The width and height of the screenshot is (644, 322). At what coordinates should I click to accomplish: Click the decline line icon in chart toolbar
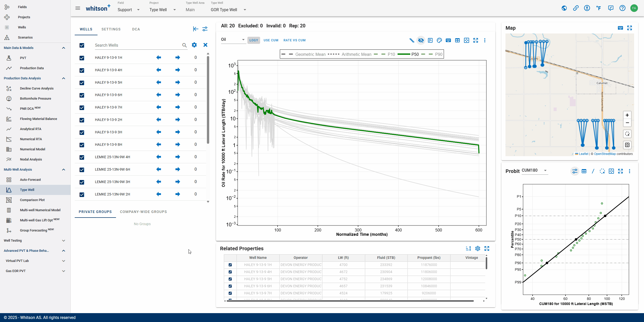tap(412, 40)
